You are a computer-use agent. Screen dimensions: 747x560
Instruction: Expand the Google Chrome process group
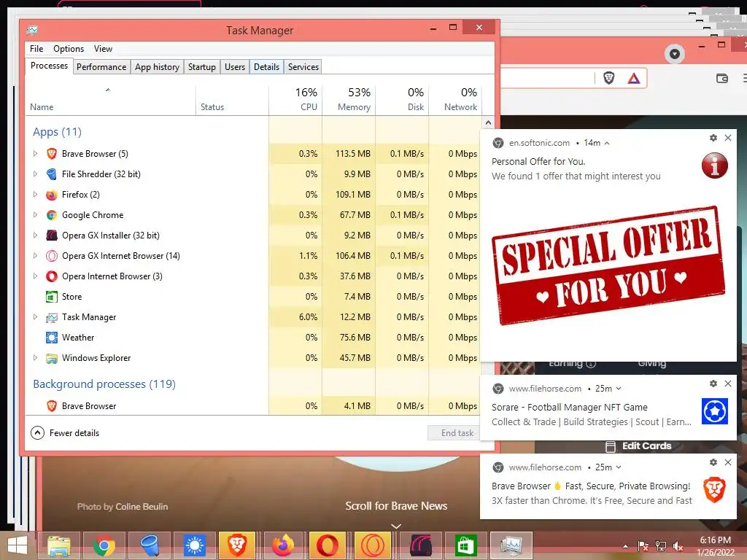click(x=35, y=215)
